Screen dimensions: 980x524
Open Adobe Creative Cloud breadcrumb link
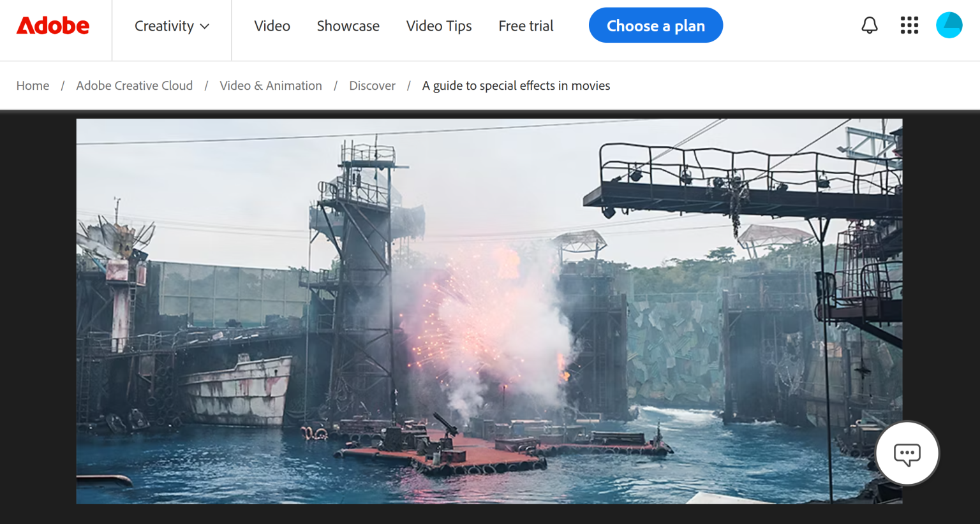point(134,85)
